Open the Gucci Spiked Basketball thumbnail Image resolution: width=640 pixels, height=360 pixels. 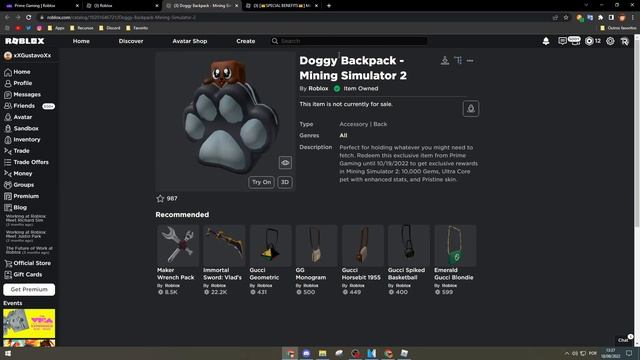tap(409, 245)
